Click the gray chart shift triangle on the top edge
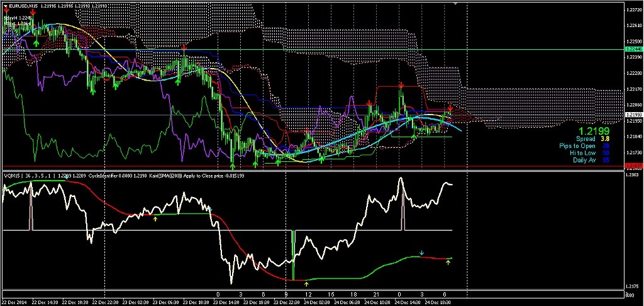Viewport: 644px width, 306px height. 455,3
